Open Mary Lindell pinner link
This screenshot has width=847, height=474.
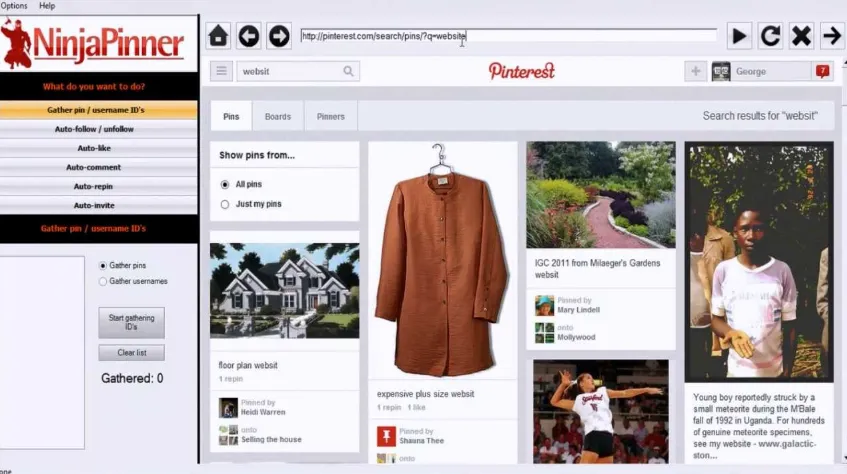click(x=579, y=310)
